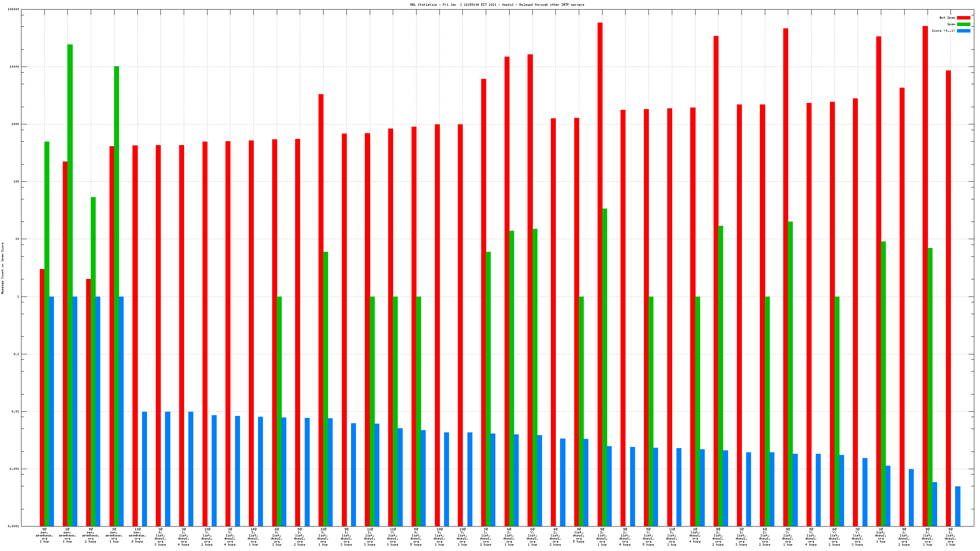Click the '2@ zen.spamhaus.org 1 hop' x-axis label
980x551 pixels.
click(67, 535)
